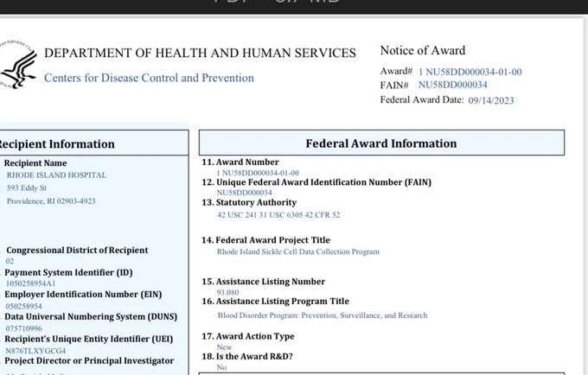Screen dimensions: 588x375
Task: Click the '17. Award Action Type' label
Action: pyautogui.click(x=248, y=336)
